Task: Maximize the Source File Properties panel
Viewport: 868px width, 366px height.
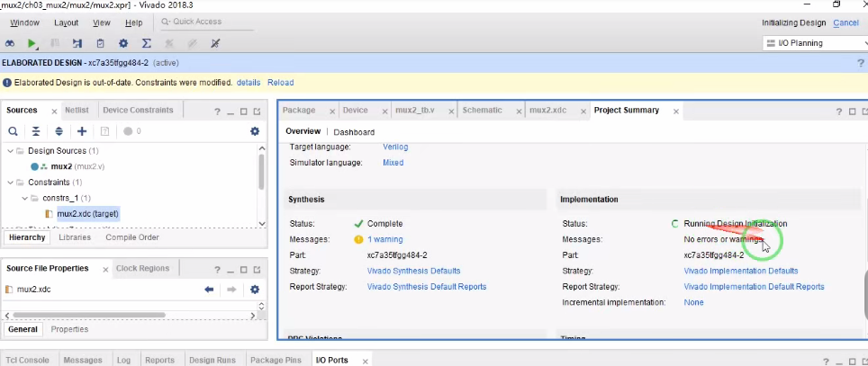Action: point(244,270)
